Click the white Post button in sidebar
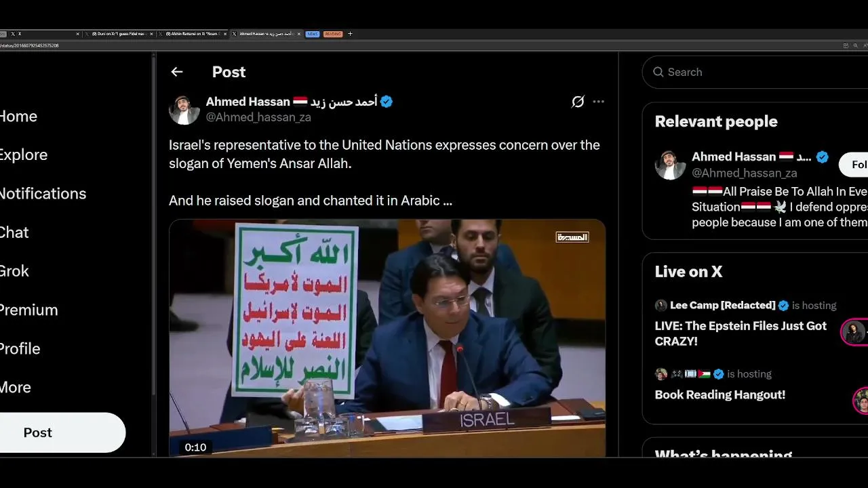 pyautogui.click(x=61, y=432)
